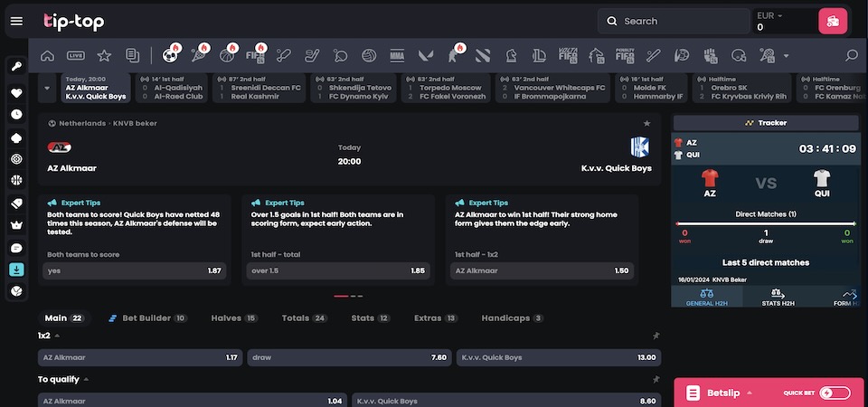
Task: Collapse the 1x2 market section
Action: (x=57, y=336)
